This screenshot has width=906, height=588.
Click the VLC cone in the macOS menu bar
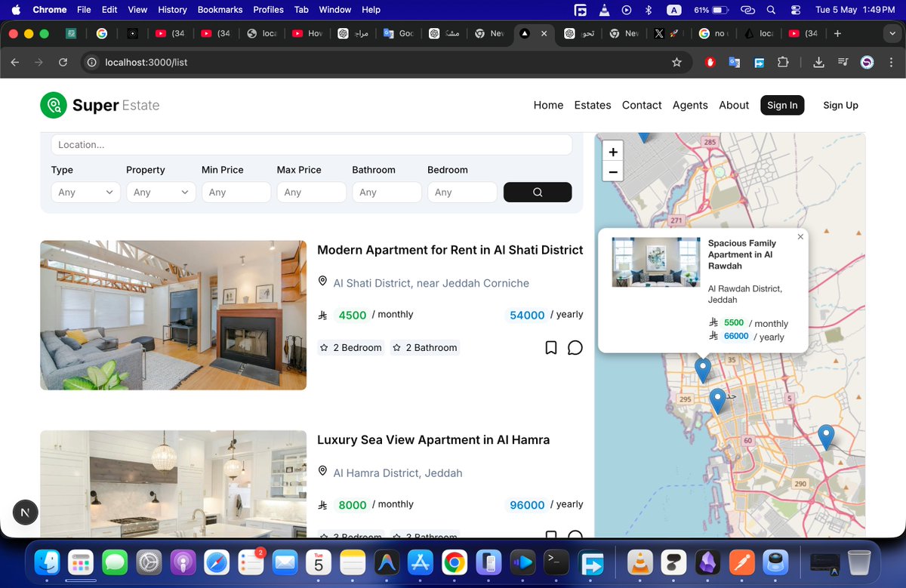(x=603, y=10)
